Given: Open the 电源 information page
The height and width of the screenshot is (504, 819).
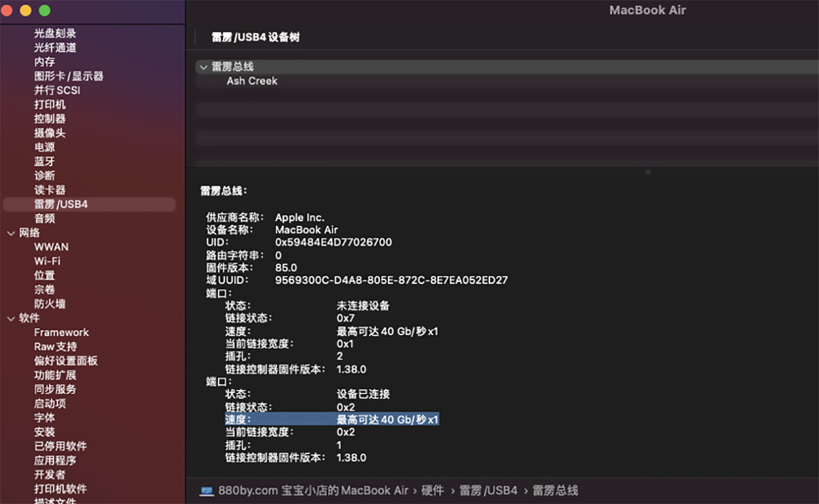Looking at the screenshot, I should click(45, 147).
